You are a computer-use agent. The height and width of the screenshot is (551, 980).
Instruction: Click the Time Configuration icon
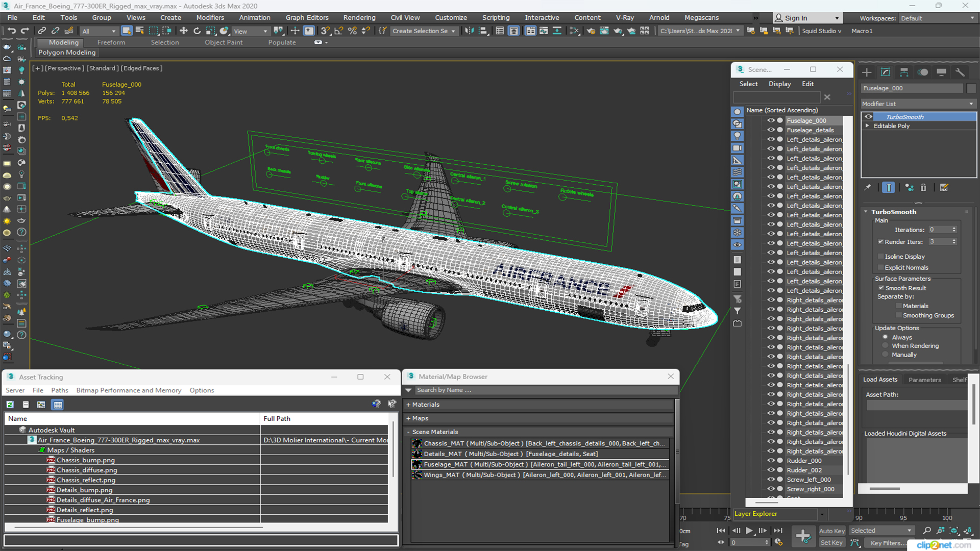point(779,542)
